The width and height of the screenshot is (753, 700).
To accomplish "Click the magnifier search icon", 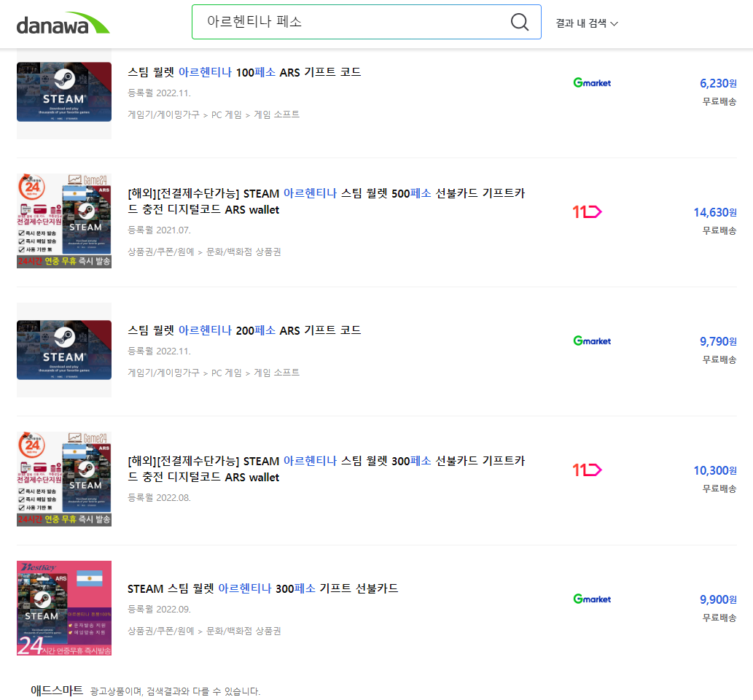I will coord(519,22).
